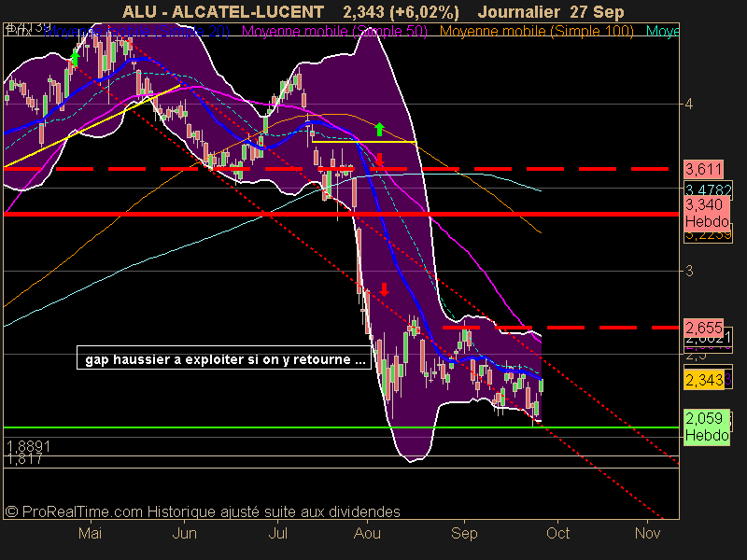The height and width of the screenshot is (560, 747).
Task: Click the 2,343 current price label
Action: point(704,380)
